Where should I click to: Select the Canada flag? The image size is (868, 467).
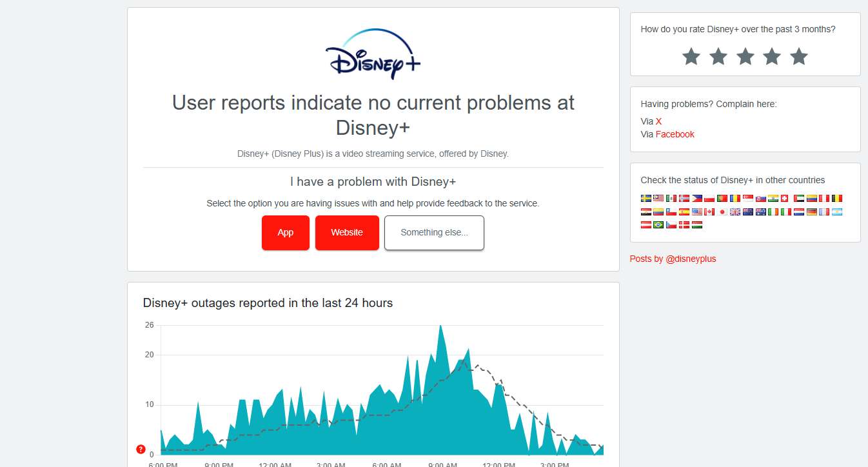click(x=709, y=212)
